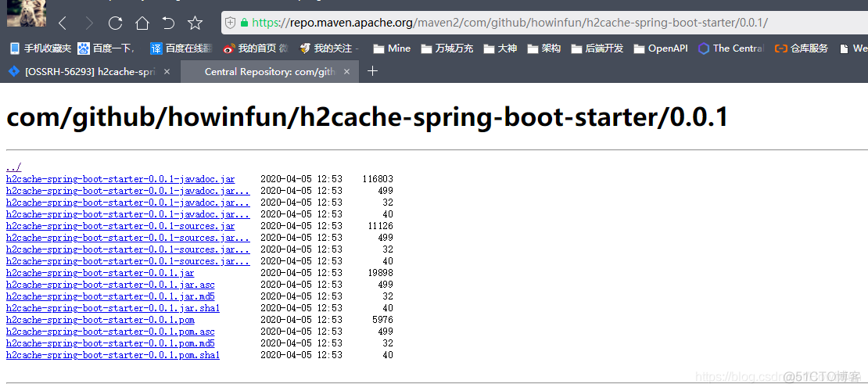
Task: Click the page heading com/github/howinfun/h2cache-spring-boot-starter/0.0.1
Action: [x=368, y=118]
